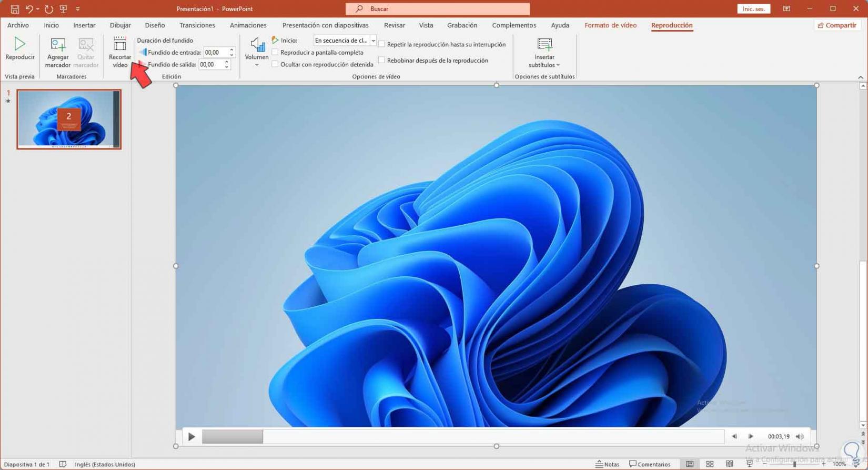
Task: Click the Fundido de entrada duration field
Action: point(216,53)
